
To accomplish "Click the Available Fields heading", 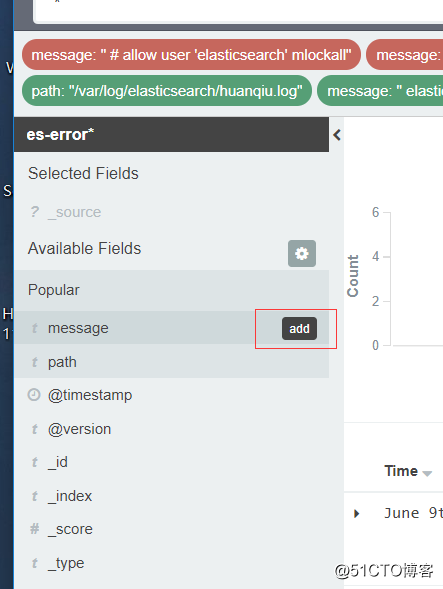I will (85, 249).
